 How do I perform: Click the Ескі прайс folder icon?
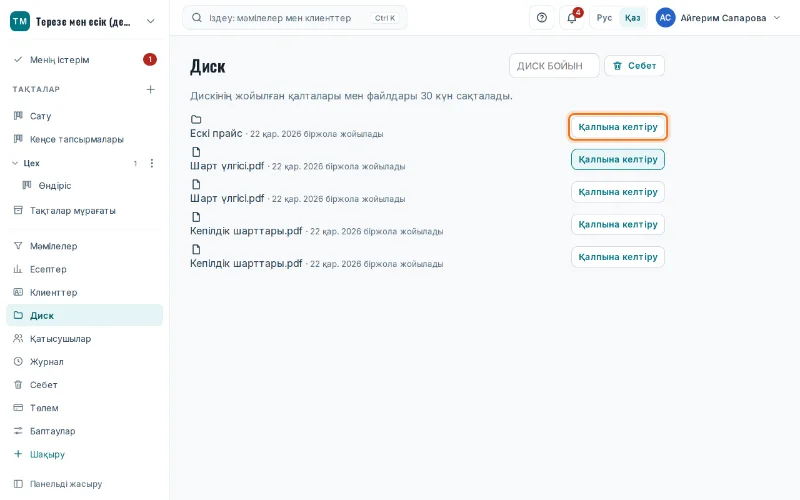(196, 119)
